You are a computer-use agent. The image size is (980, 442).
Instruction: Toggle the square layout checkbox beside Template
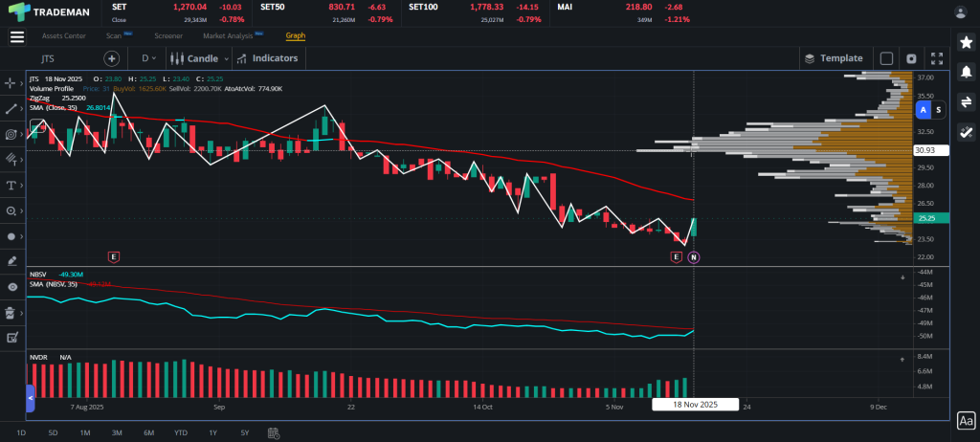point(886,58)
